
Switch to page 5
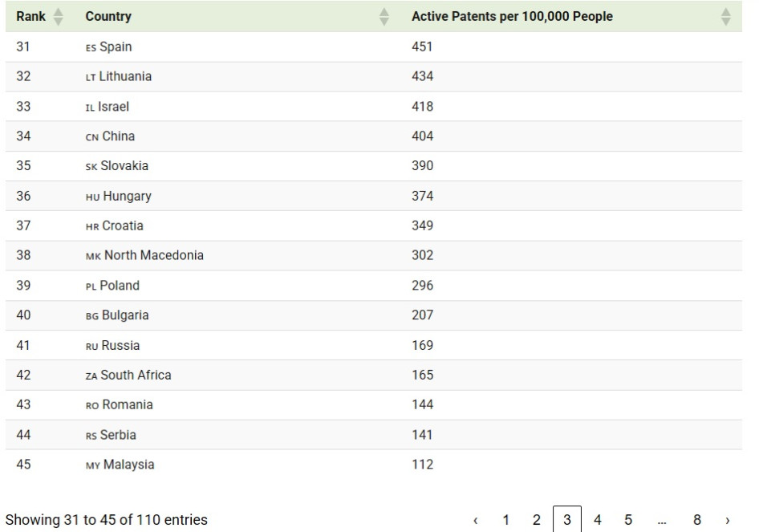[628, 520]
